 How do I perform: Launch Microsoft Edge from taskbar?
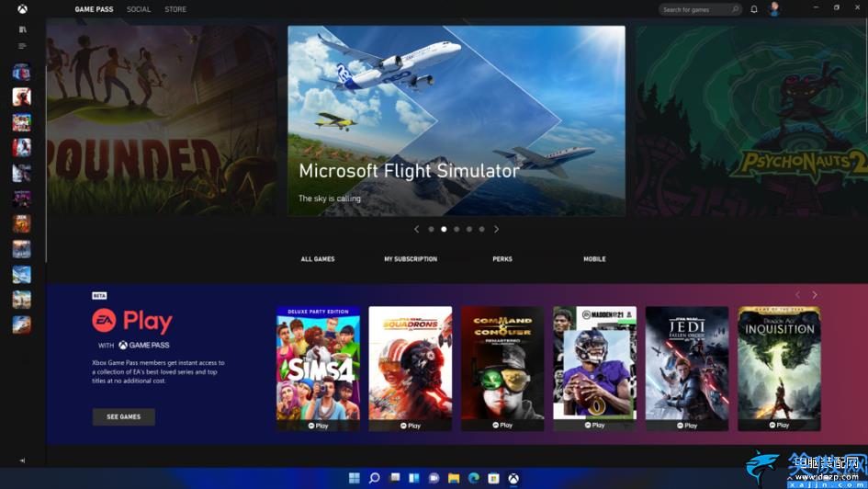coord(474,478)
